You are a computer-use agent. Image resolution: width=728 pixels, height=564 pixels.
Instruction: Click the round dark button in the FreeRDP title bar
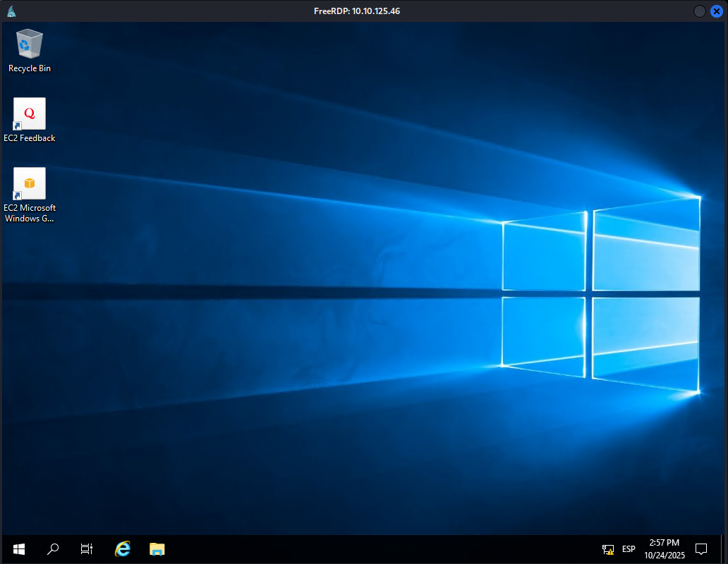[699, 11]
